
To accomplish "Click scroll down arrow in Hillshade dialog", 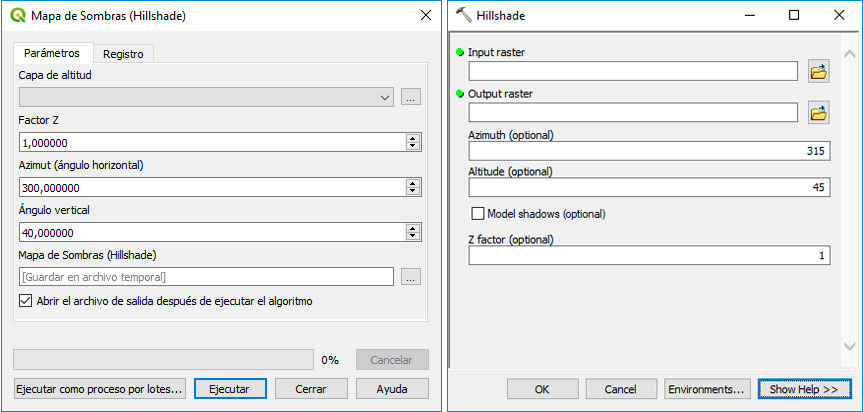I will pyautogui.click(x=849, y=345).
